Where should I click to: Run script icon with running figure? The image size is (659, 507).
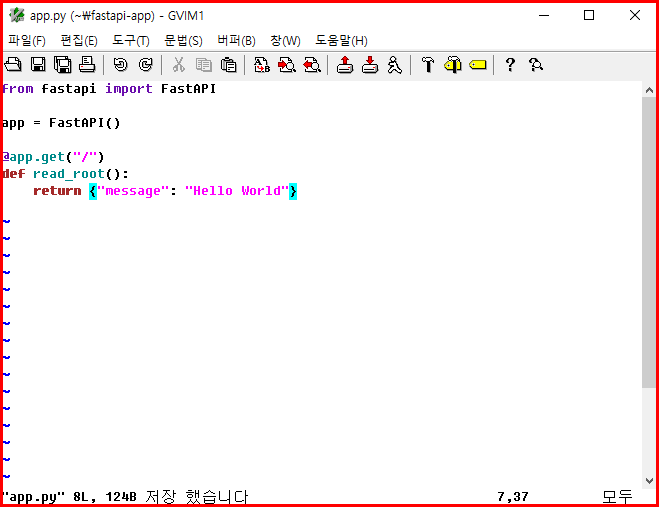point(395,65)
